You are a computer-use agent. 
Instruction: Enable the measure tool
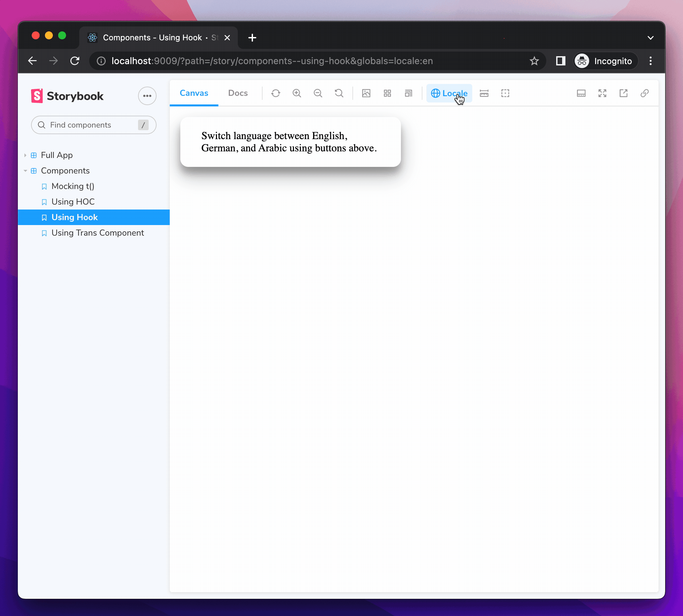coord(484,94)
